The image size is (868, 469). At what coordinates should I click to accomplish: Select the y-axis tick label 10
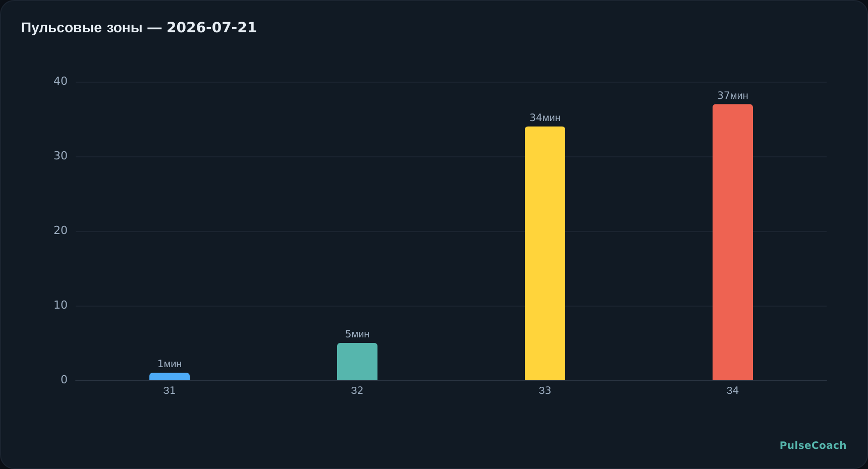61,305
